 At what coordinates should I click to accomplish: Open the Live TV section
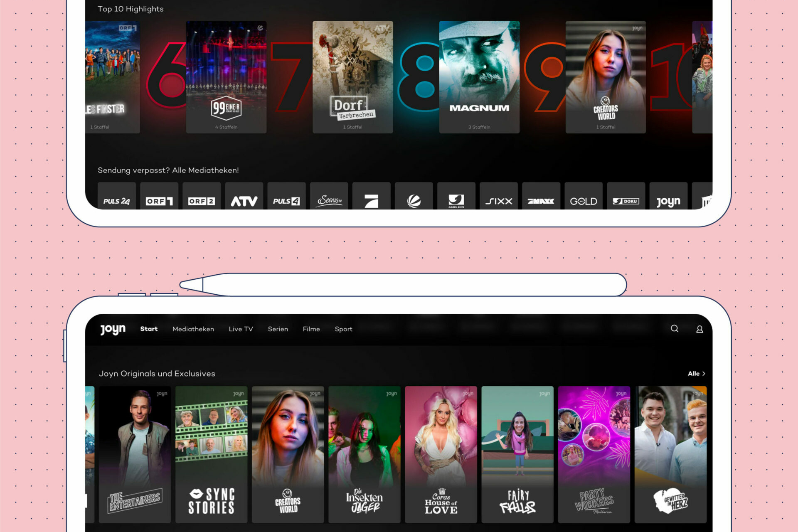pyautogui.click(x=241, y=329)
